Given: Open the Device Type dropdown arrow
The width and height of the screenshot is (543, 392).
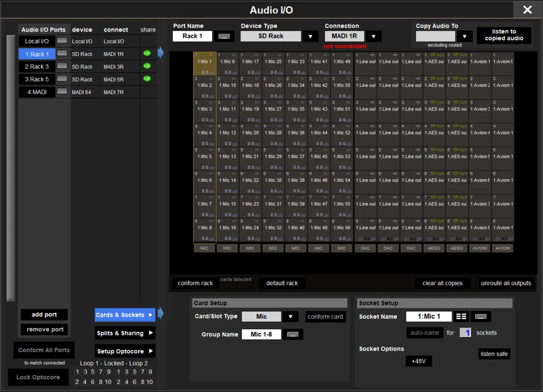Looking at the screenshot, I should 310,36.
